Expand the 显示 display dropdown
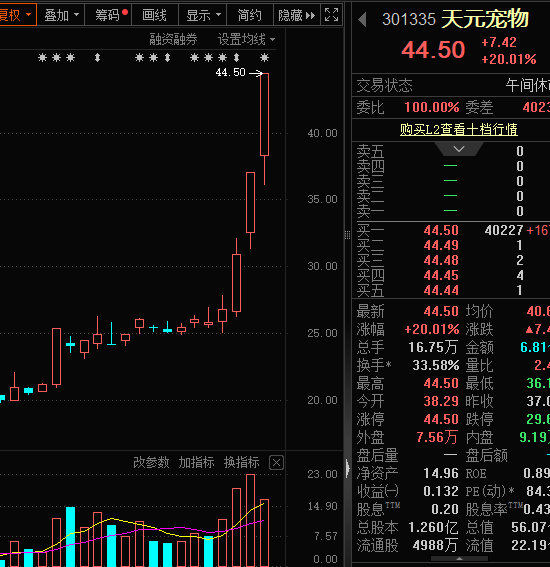Image resolution: width=550 pixels, height=567 pixels. point(203,15)
